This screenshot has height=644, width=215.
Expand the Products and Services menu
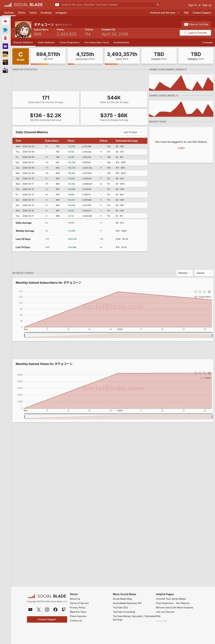(165, 13)
